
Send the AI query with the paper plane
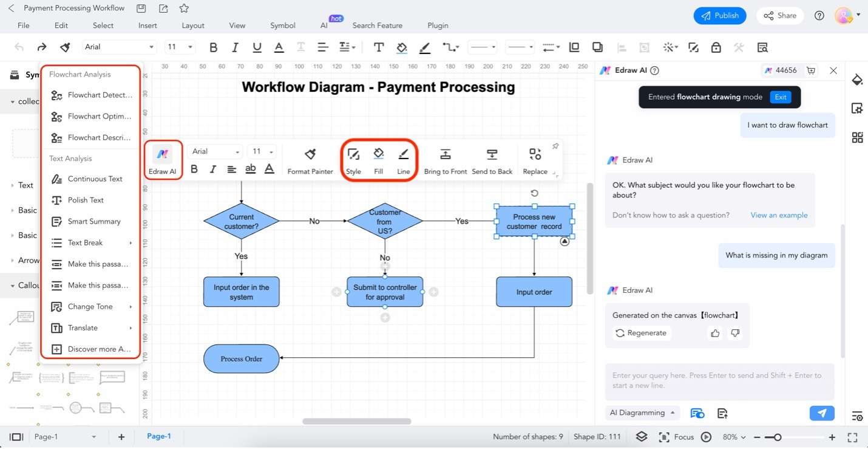point(822,413)
